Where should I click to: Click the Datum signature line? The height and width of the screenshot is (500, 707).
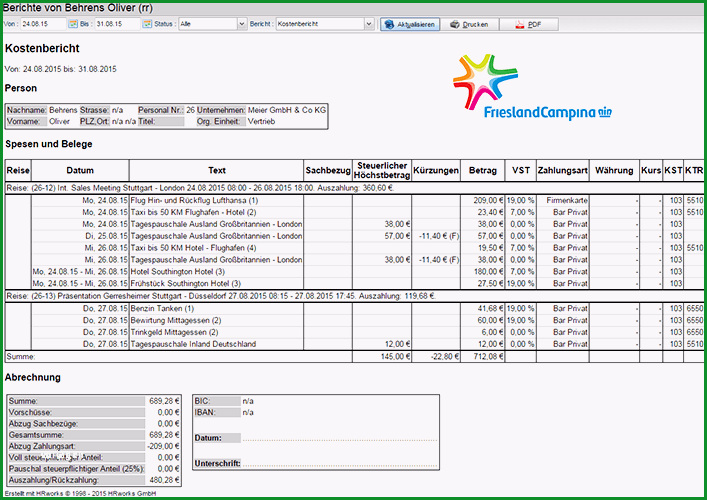(x=340, y=439)
